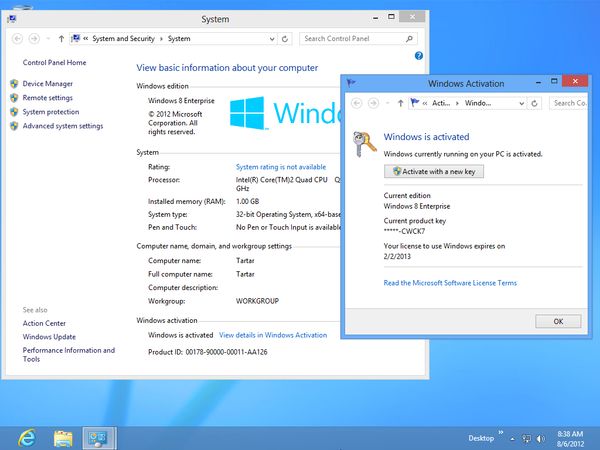The image size is (600, 450).
Task: Open Device Manager from the sidebar
Action: (x=47, y=84)
